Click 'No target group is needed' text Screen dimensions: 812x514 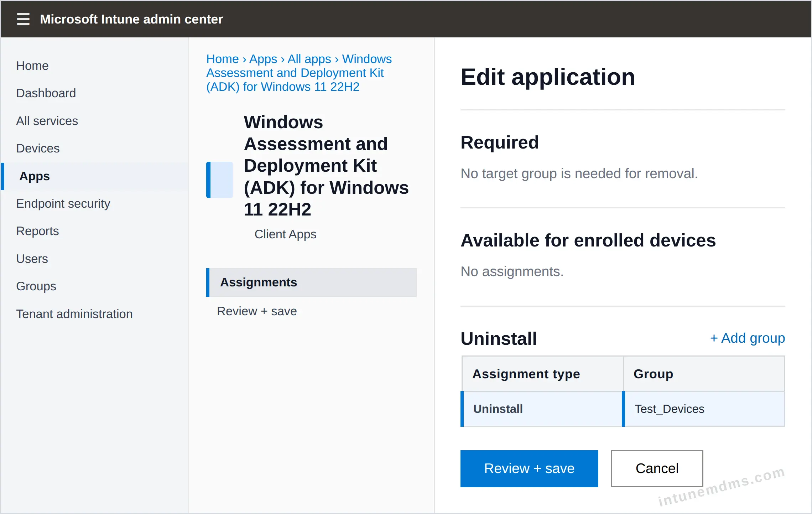[x=579, y=173]
